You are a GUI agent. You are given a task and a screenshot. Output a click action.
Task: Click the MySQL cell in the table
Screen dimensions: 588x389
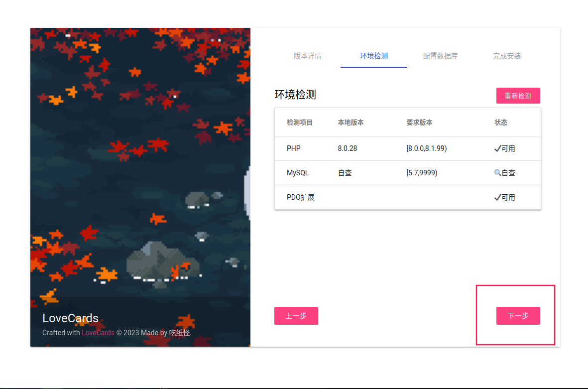pos(298,173)
